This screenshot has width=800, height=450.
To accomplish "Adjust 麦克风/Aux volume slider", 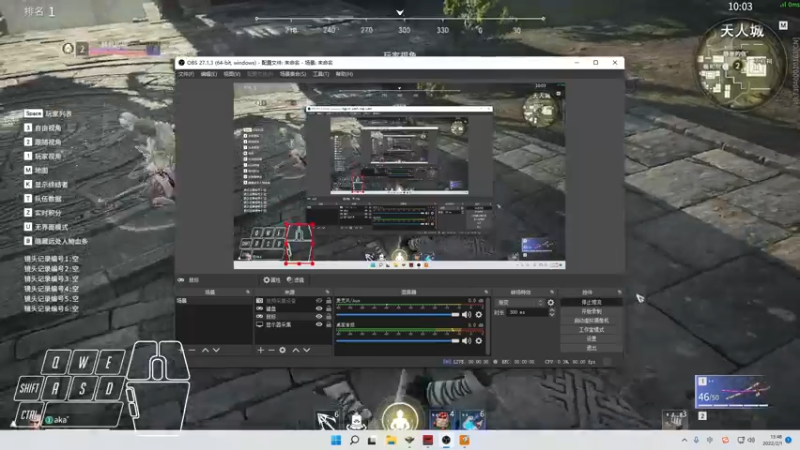I will pyautogui.click(x=397, y=315).
